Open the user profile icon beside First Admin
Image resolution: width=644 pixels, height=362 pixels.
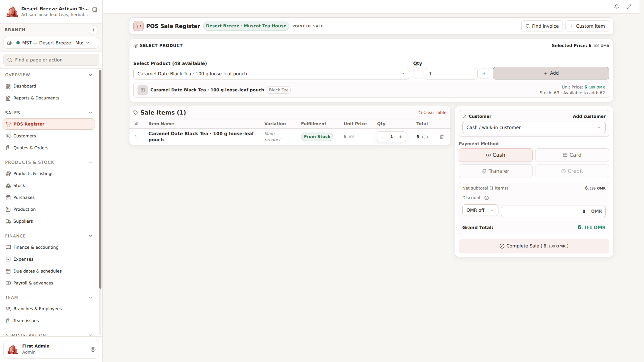[x=93, y=349]
